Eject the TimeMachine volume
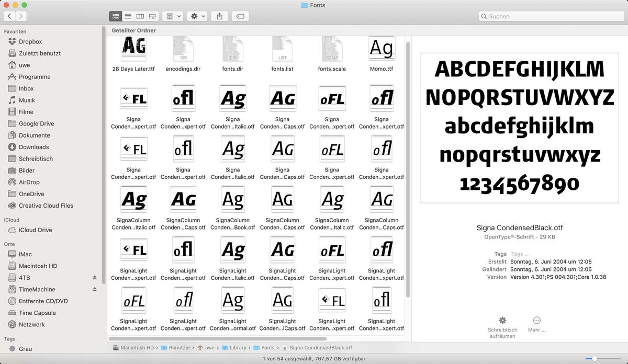Screen dimensions: 628x364 click(95, 289)
